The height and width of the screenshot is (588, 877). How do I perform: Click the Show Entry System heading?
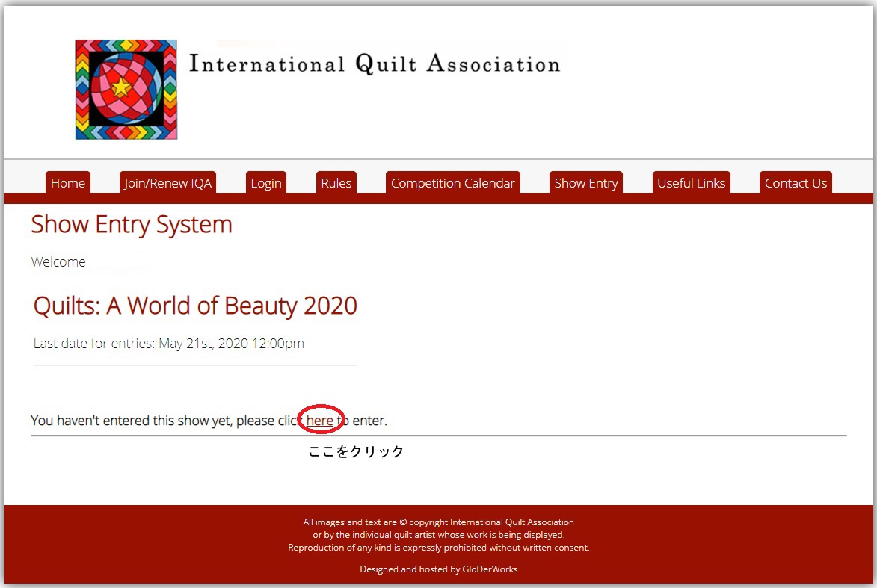point(132,224)
